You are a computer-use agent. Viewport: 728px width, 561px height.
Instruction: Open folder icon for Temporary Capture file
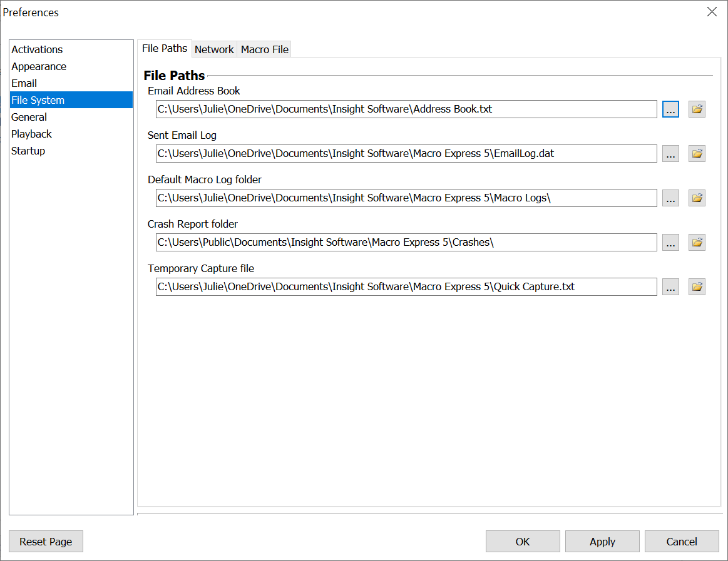click(x=697, y=286)
